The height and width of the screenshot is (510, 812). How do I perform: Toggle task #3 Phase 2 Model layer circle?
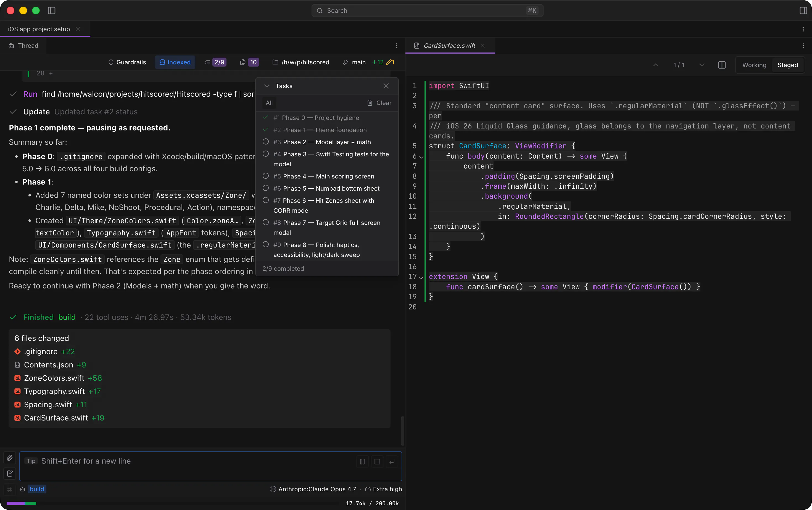click(x=266, y=142)
